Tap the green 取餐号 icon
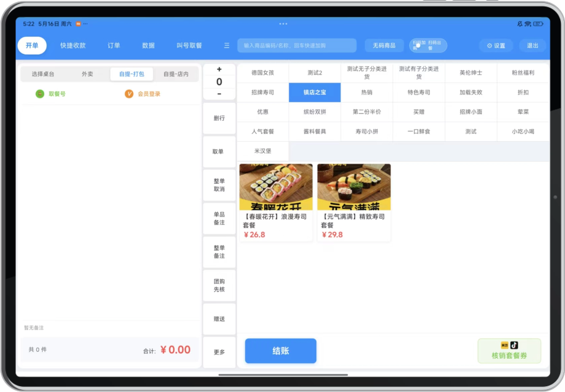This screenshot has height=392, width=565. coord(40,94)
